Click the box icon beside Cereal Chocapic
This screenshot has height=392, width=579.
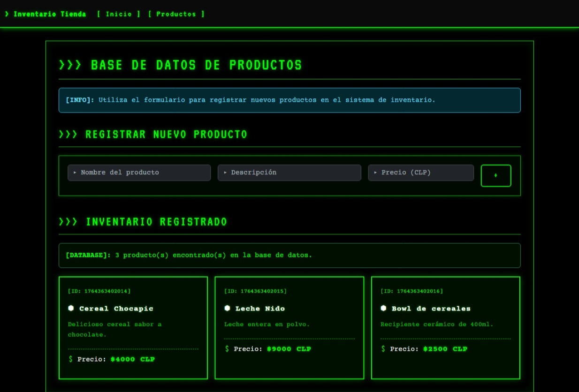pos(71,309)
